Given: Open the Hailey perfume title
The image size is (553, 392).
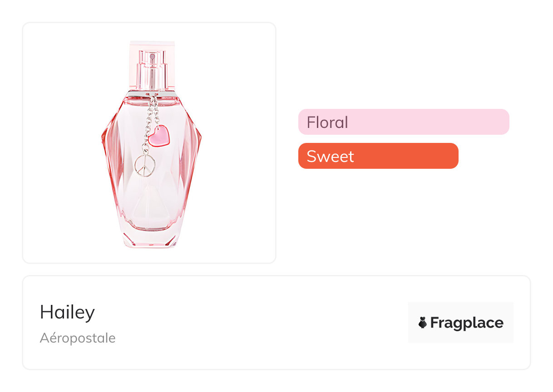Looking at the screenshot, I should coord(67,312).
